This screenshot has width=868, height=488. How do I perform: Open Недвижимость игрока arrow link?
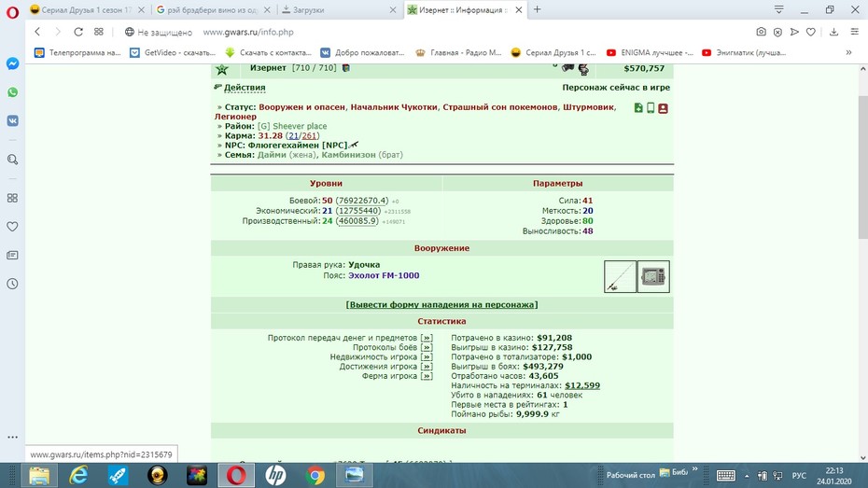(x=427, y=356)
